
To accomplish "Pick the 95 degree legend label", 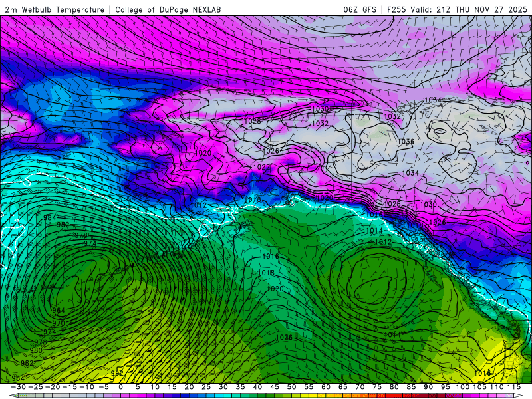I will point(445,387).
